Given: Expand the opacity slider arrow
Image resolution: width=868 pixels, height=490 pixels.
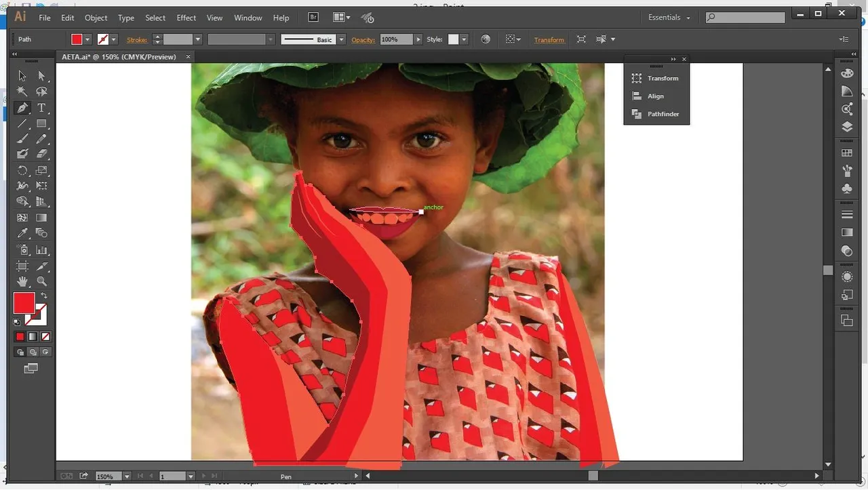Looking at the screenshot, I should coord(418,39).
